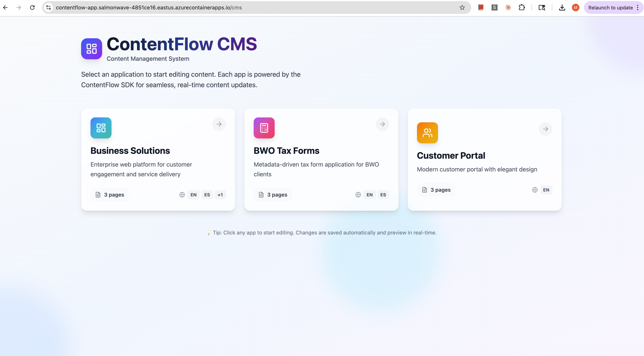Open the Business Solutions card title

(130, 151)
